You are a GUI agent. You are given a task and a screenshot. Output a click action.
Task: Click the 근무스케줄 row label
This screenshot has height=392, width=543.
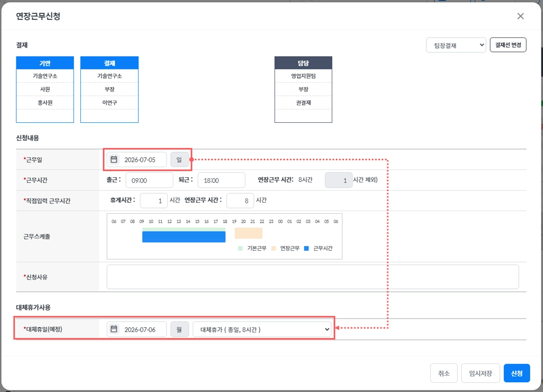point(37,237)
